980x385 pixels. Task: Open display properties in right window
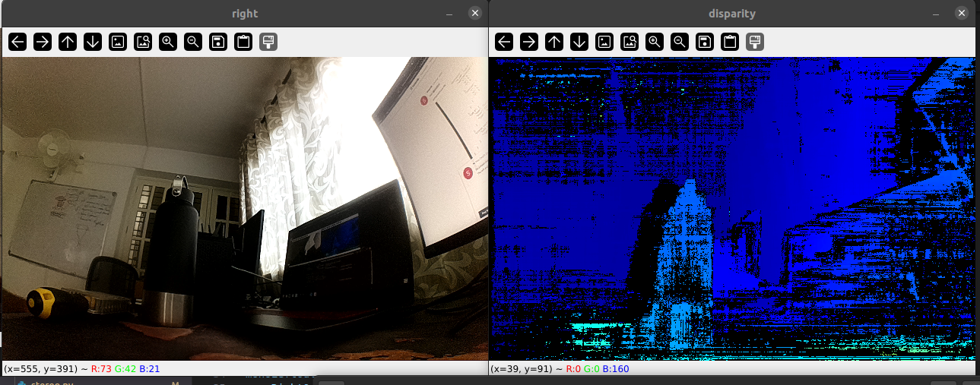pos(268,42)
